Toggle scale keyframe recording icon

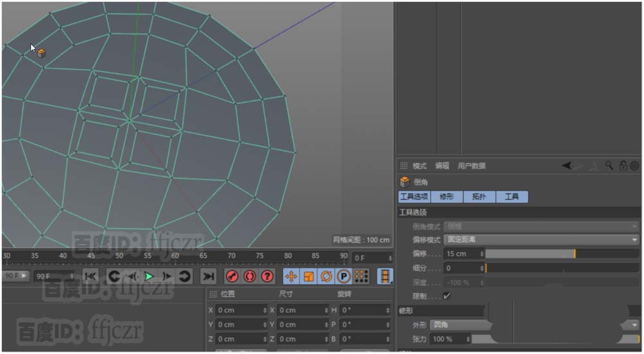pyautogui.click(x=308, y=276)
